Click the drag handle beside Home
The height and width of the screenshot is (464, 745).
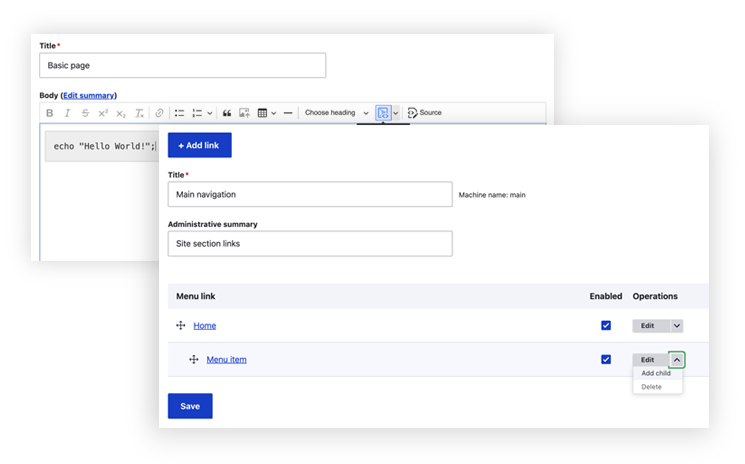coord(181,326)
